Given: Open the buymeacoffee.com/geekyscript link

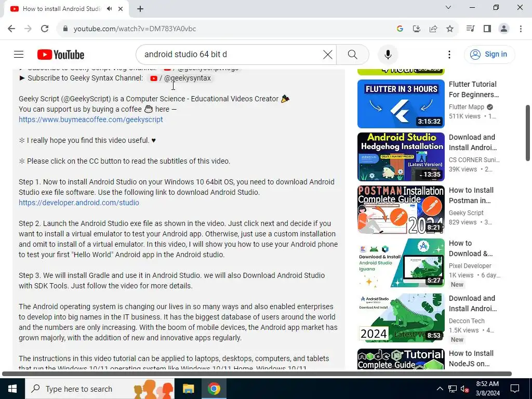Looking at the screenshot, I should click(x=91, y=119).
